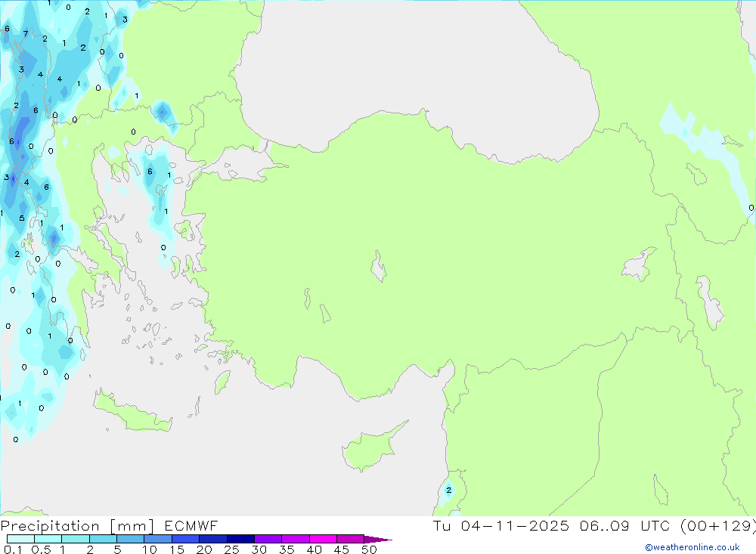The width and height of the screenshot is (756, 554).
Task: Click the '06..09' time range text
Action: pos(605,525)
